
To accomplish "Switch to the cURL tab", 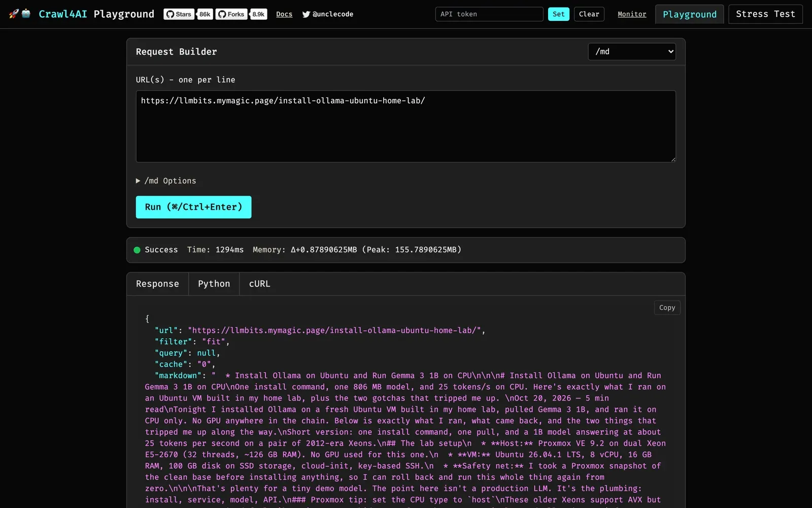I will [x=259, y=284].
